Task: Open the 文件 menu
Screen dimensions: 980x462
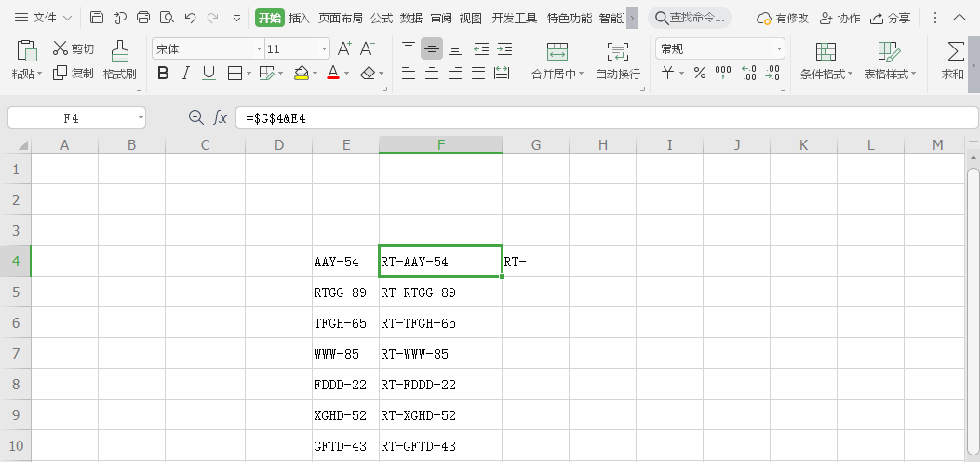Action: click(x=43, y=18)
